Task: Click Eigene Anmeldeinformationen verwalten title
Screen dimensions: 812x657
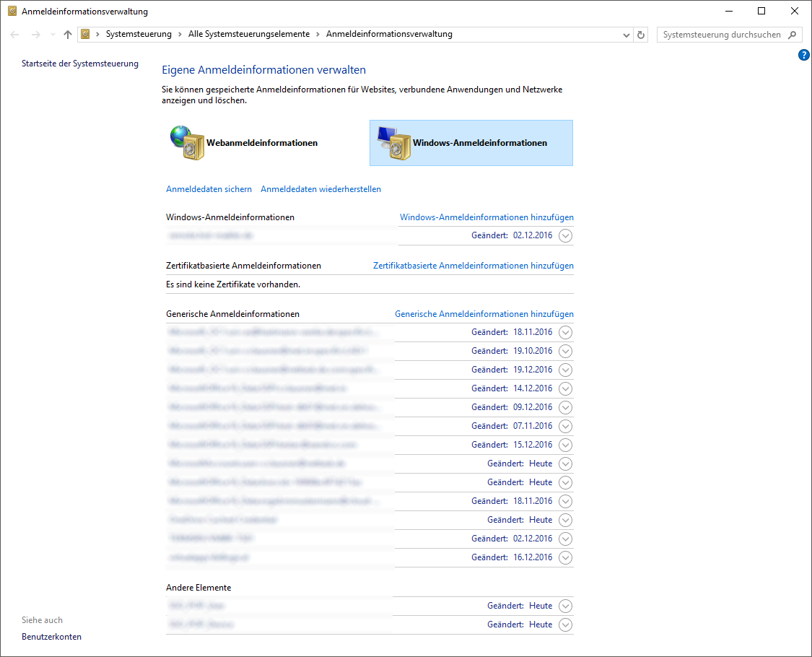Action: pos(263,70)
